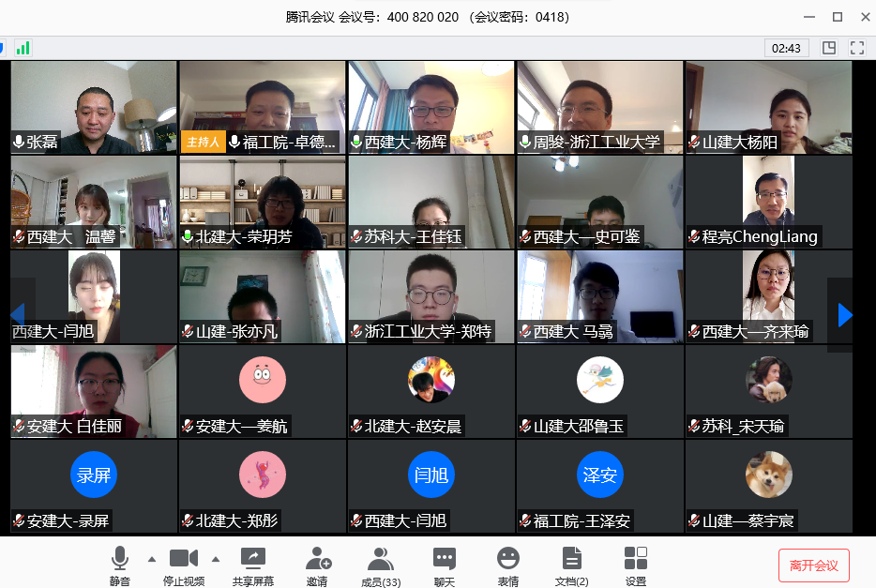Open the 成员(33) participants list
The image size is (876, 588).
coord(381,565)
